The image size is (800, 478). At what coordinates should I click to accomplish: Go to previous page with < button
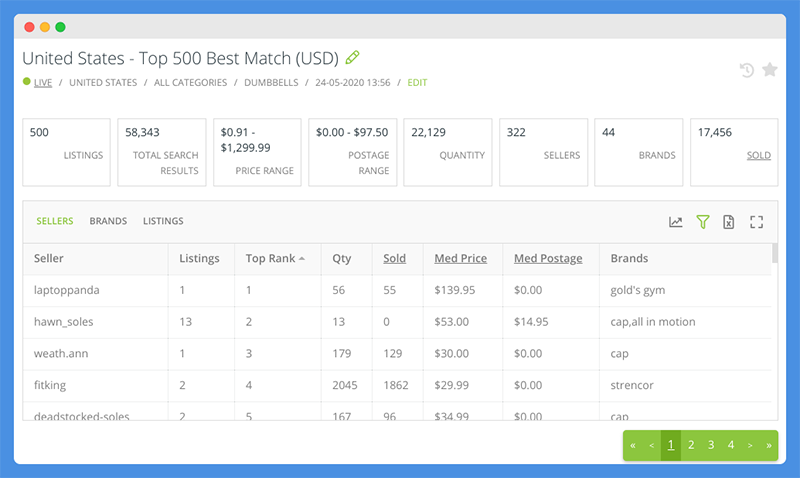click(652, 445)
